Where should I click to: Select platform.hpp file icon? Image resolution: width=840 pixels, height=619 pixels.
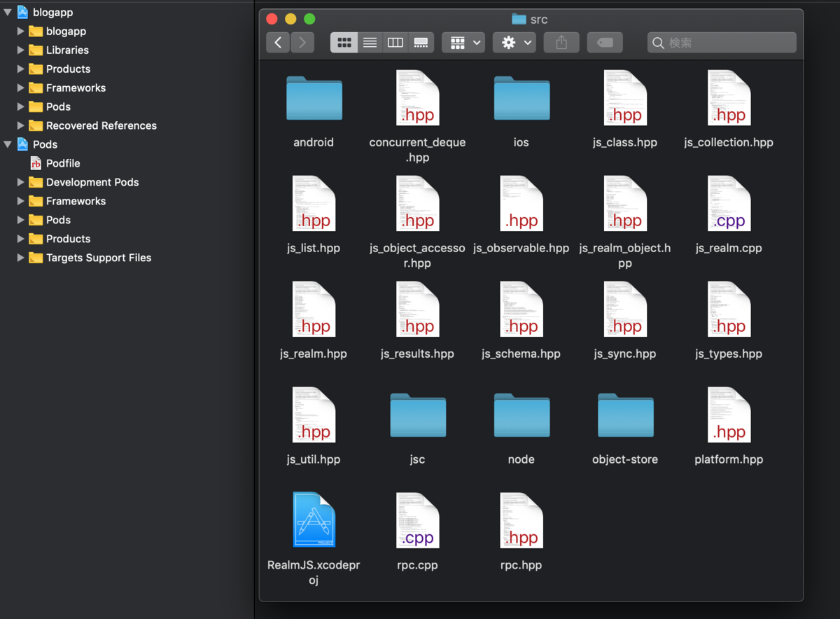tap(729, 415)
